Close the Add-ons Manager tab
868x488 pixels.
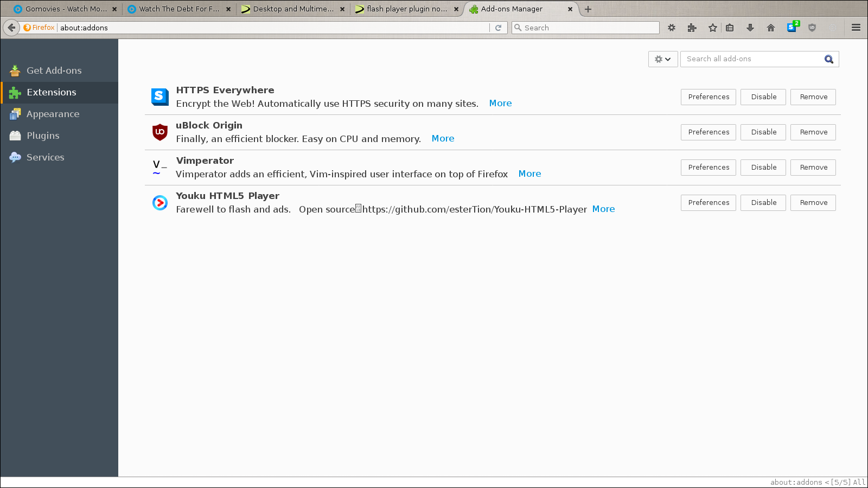pos(570,9)
